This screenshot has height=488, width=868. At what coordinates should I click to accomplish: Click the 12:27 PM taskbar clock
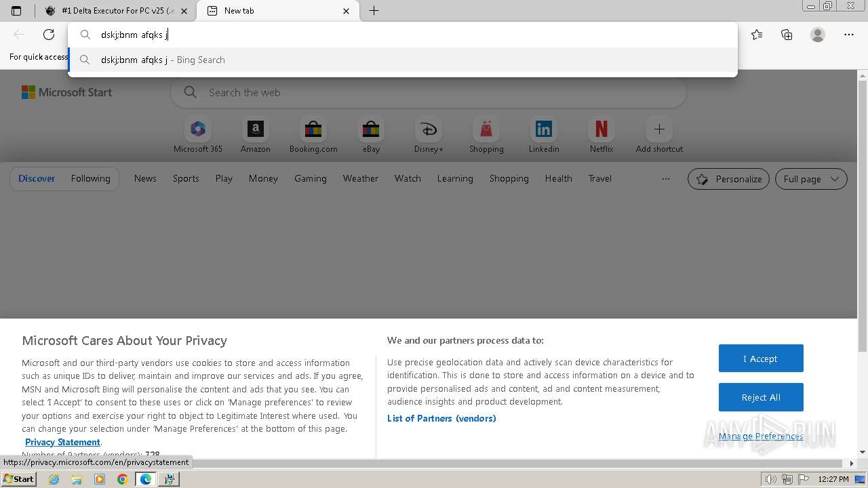833,479
